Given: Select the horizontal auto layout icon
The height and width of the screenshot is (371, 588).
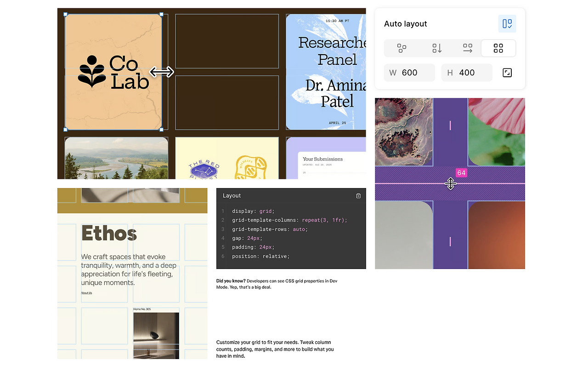Looking at the screenshot, I should pos(467,48).
